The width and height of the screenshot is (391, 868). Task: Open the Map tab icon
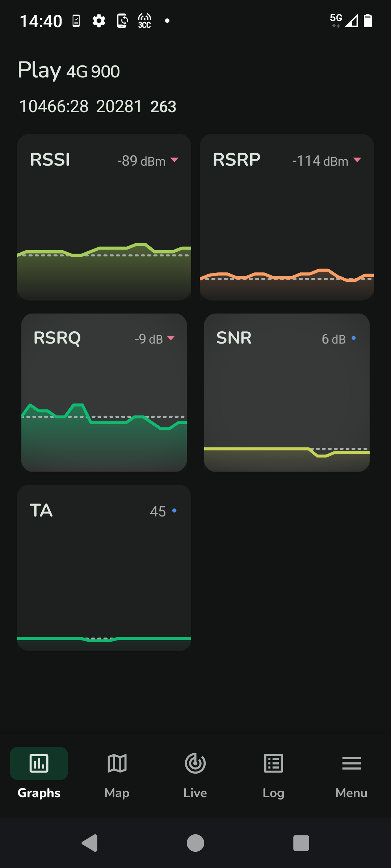click(117, 763)
